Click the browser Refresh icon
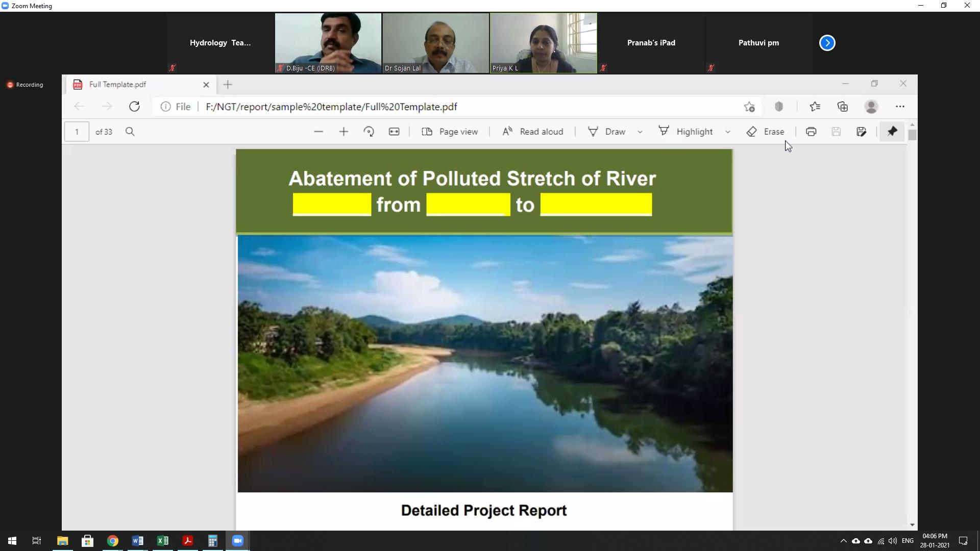This screenshot has width=980, height=551. (x=134, y=107)
